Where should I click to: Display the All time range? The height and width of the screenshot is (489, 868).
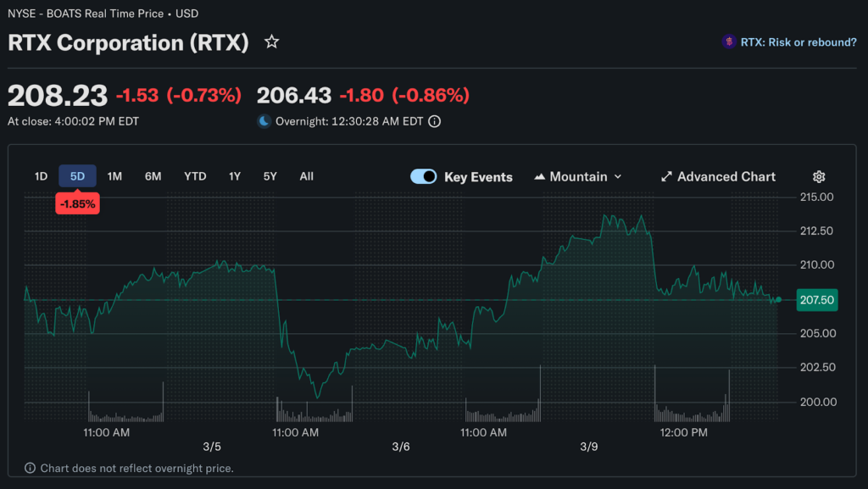click(306, 176)
